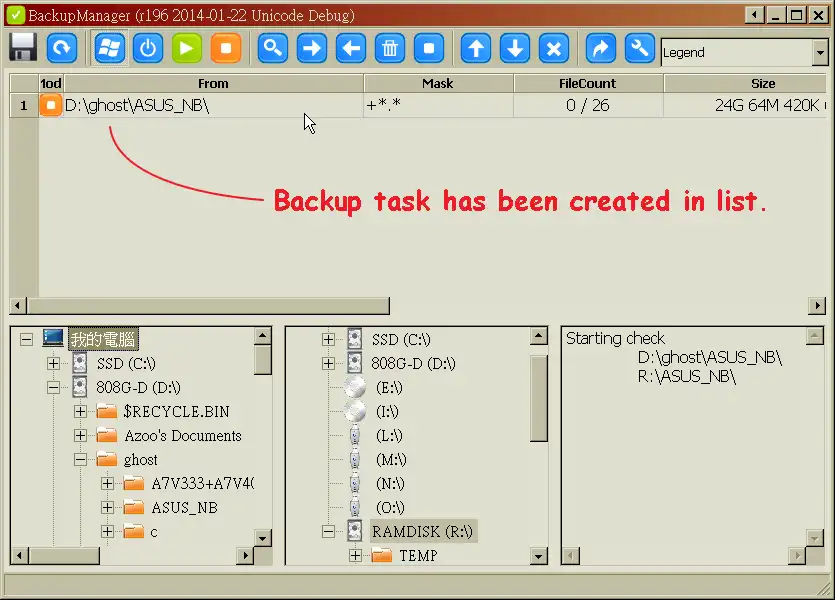Expand 808G-D (D:\) in middle tree

(329, 364)
